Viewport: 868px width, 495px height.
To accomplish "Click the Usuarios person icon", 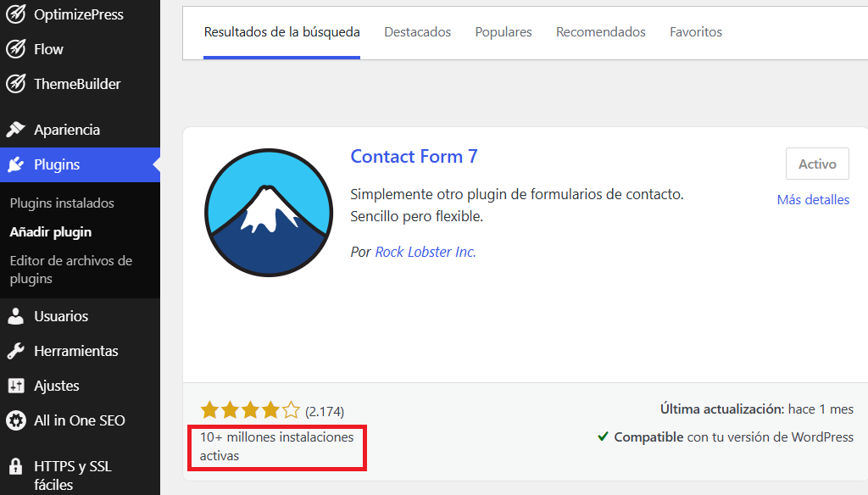I will pos(16,316).
